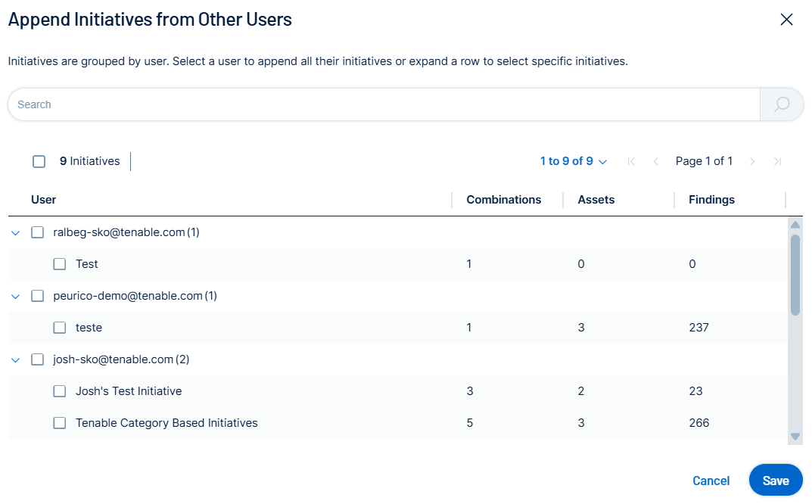Click the next page arrow
The height and width of the screenshot is (504, 812).
(752, 161)
